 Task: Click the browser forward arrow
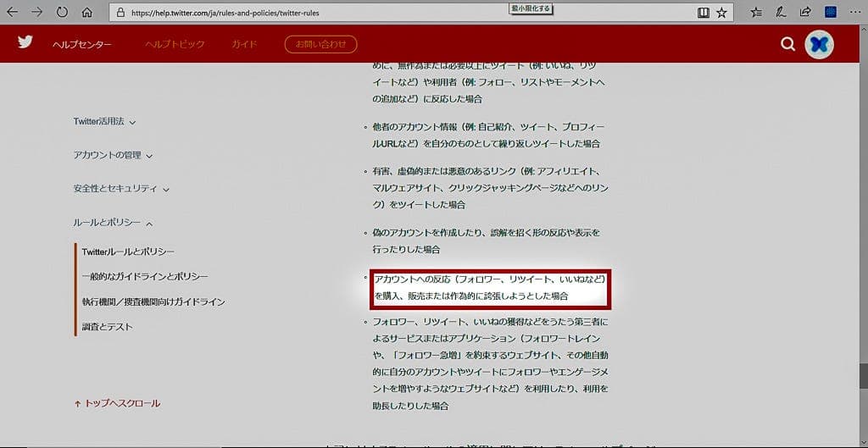point(37,13)
